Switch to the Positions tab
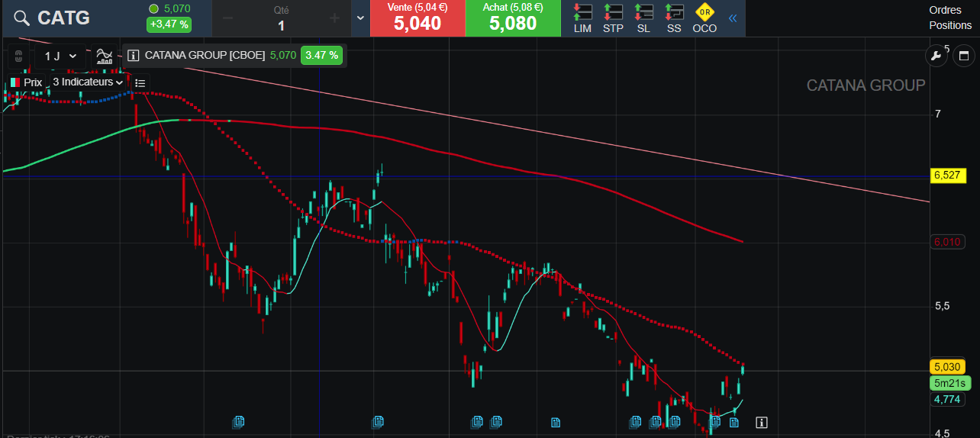 click(950, 25)
